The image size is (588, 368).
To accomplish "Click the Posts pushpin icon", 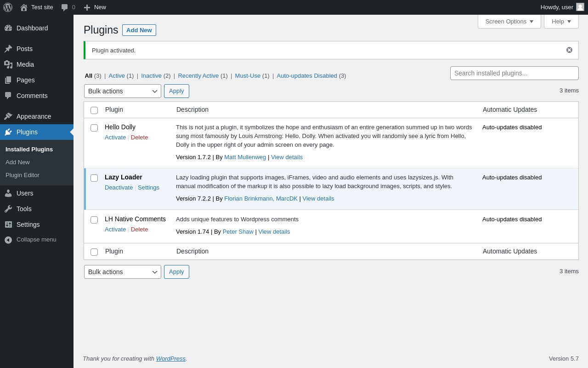I will coord(8,49).
